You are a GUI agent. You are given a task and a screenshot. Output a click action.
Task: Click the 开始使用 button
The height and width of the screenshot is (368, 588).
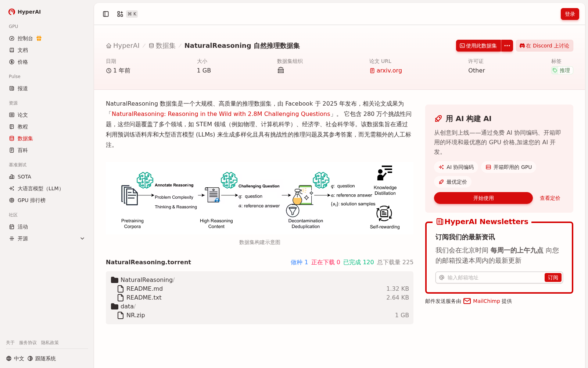pyautogui.click(x=483, y=198)
